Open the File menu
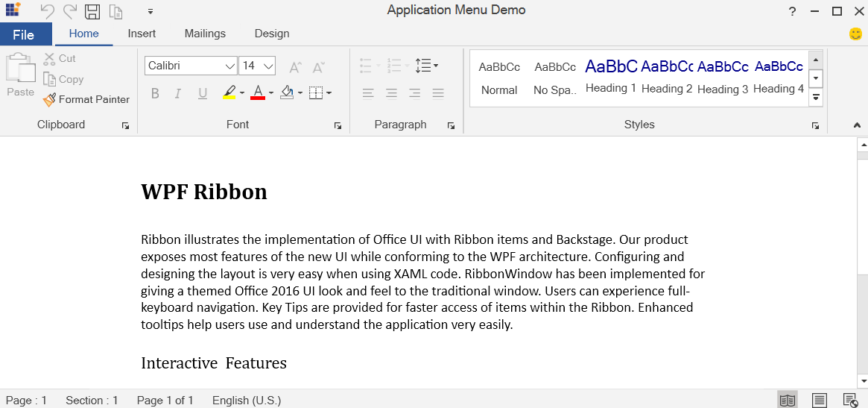Viewport: 868px width, 408px height. pyautogui.click(x=26, y=34)
